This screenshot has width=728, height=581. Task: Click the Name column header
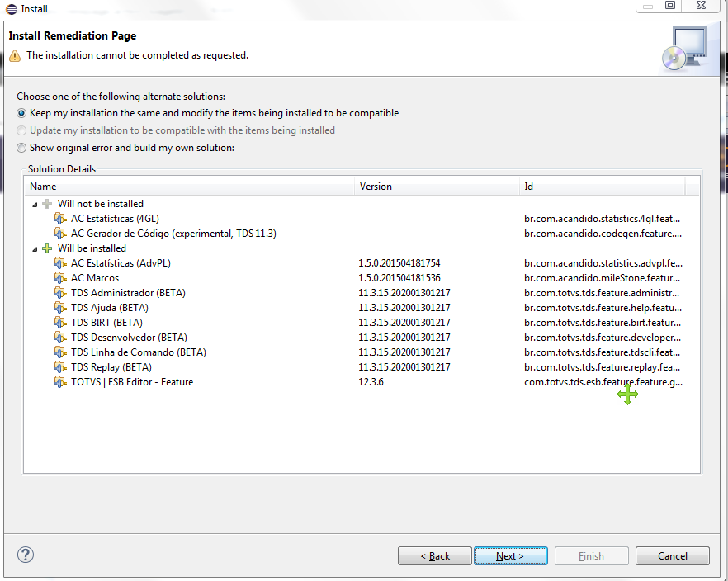coord(190,186)
